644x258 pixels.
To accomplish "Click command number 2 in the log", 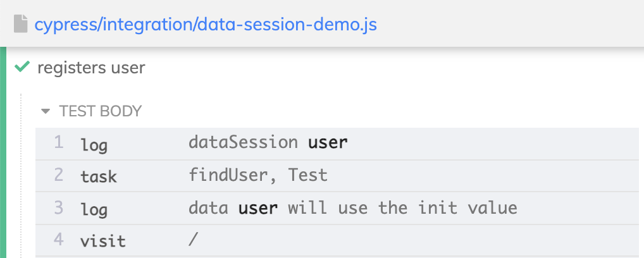I will 59,175.
